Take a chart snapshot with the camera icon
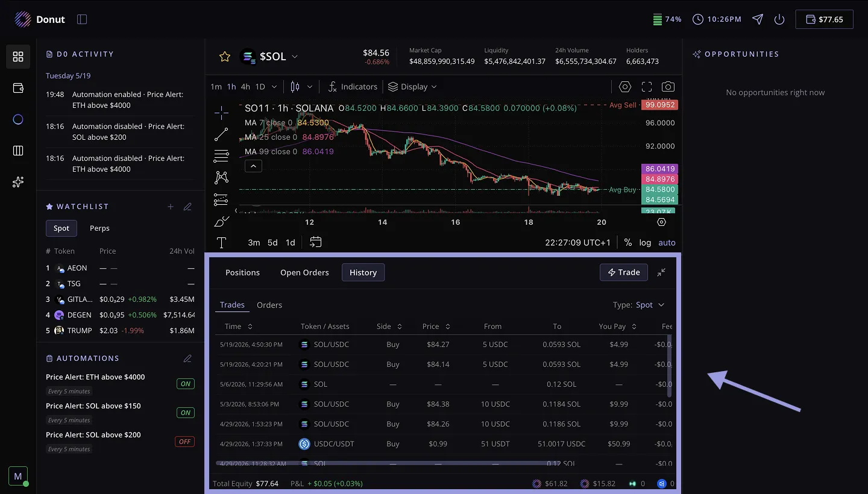Image resolution: width=868 pixels, height=494 pixels. [668, 87]
